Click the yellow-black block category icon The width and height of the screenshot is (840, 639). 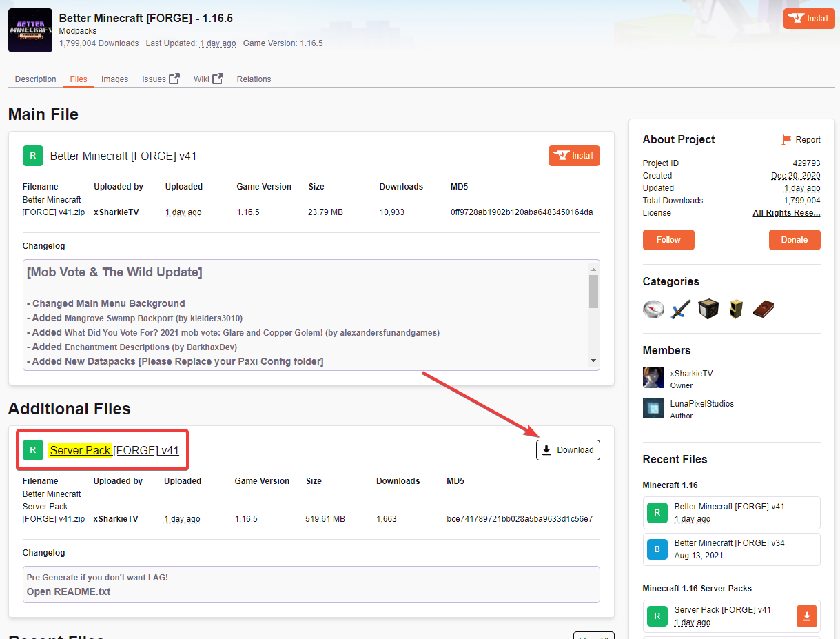(736, 308)
